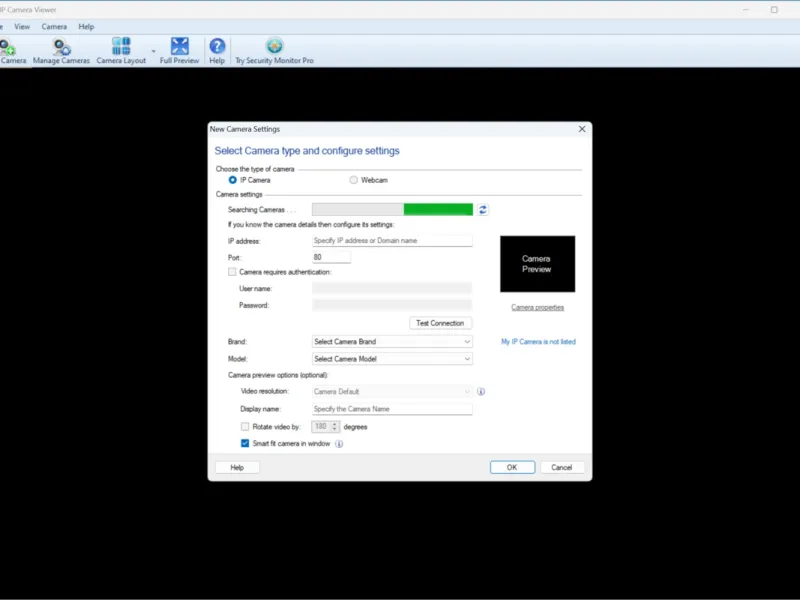The width and height of the screenshot is (800, 600).
Task: Show video resolution info icon
Action: coord(481,391)
